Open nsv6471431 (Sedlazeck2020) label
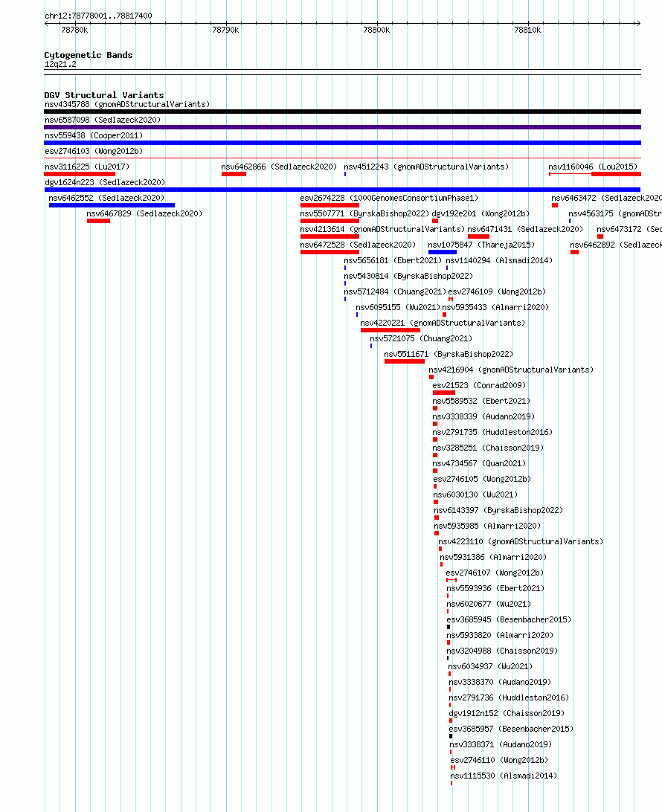Viewport: 662px width, 812px height. click(525, 229)
